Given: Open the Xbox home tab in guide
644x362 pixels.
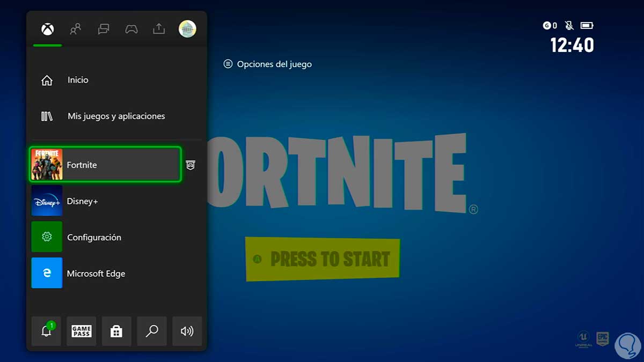Looking at the screenshot, I should pos(48,29).
